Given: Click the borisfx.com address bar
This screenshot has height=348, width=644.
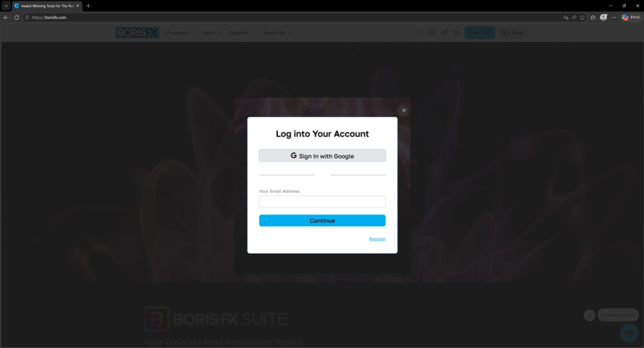Looking at the screenshot, I should 287,17.
